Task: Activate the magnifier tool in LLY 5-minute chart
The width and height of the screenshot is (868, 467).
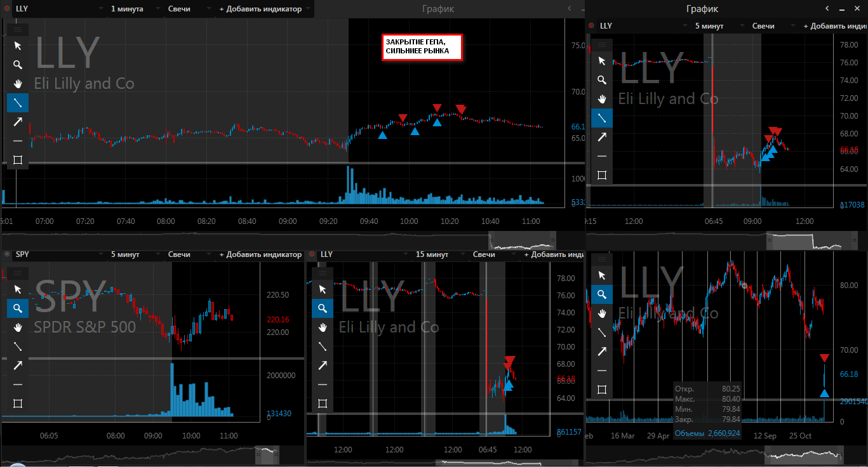Action: click(602, 80)
